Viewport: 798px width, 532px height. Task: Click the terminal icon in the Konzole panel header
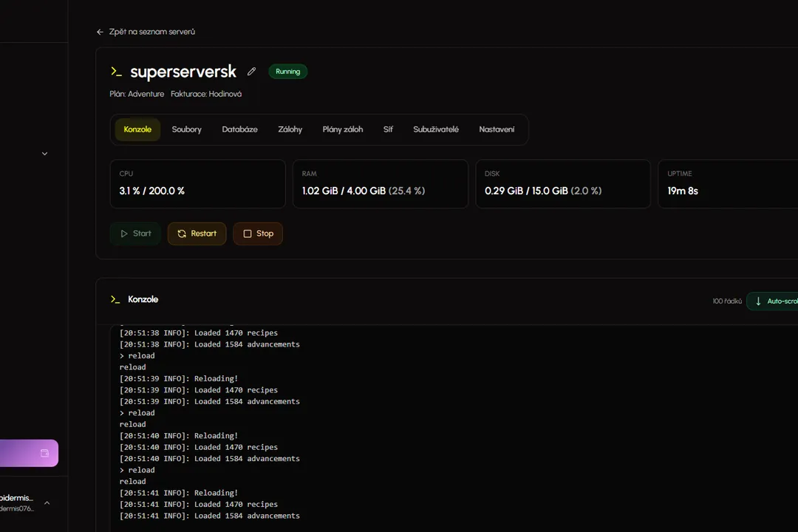point(115,299)
